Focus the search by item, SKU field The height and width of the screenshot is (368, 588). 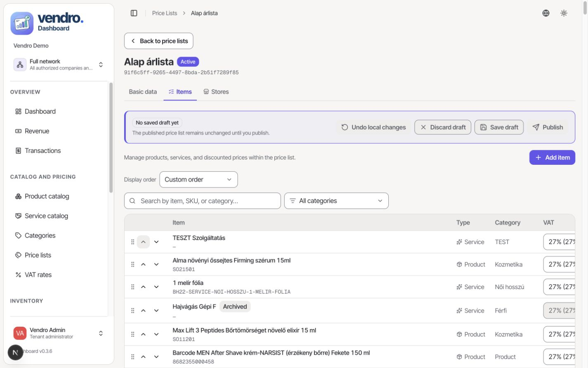point(203,201)
